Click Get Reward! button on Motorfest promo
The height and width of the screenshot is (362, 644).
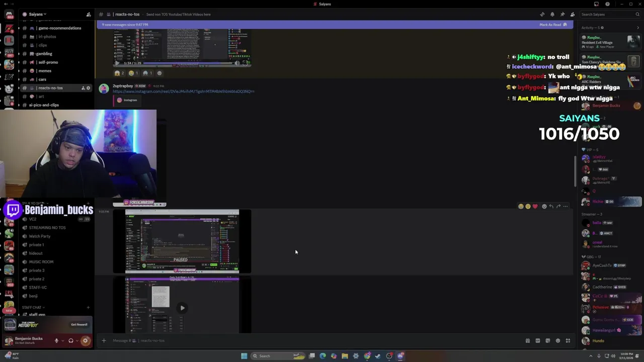(79, 325)
